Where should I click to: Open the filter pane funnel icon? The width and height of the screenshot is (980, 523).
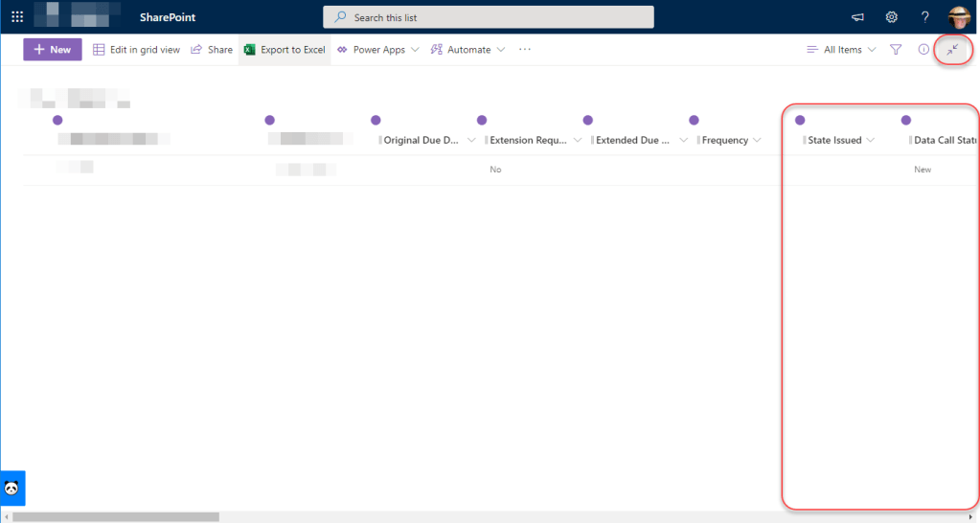point(896,50)
